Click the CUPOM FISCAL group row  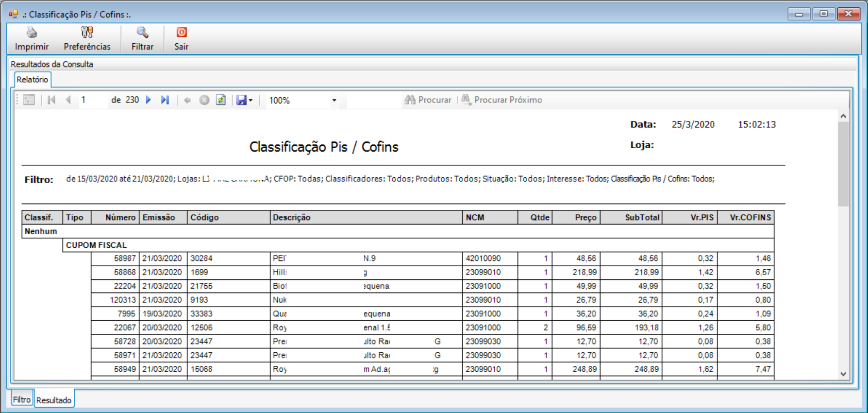(x=418, y=245)
